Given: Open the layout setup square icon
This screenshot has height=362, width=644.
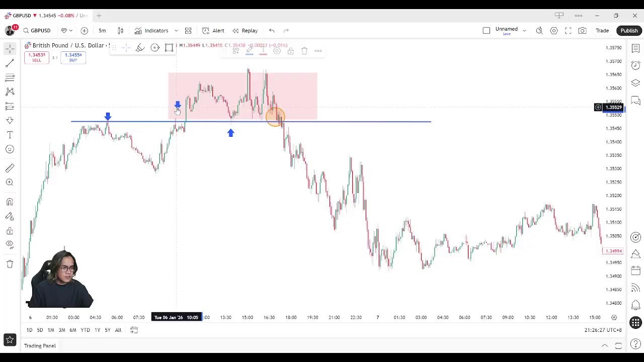Looking at the screenshot, I should click(x=486, y=31).
